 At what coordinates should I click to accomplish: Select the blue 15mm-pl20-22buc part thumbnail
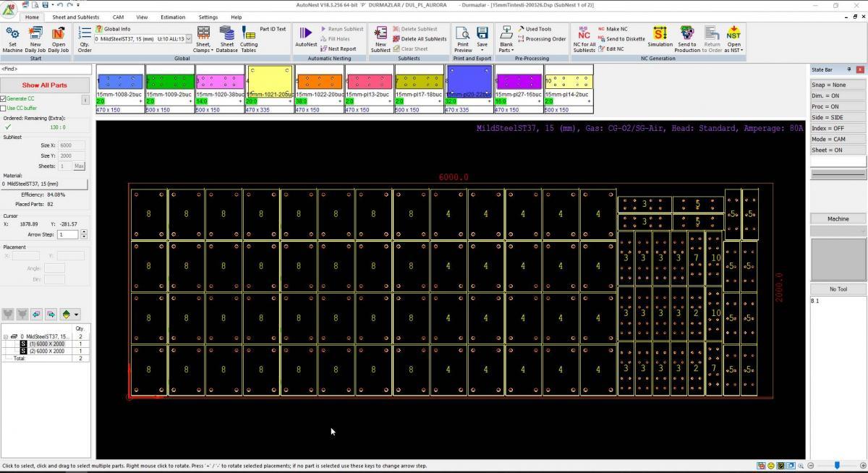[469, 80]
